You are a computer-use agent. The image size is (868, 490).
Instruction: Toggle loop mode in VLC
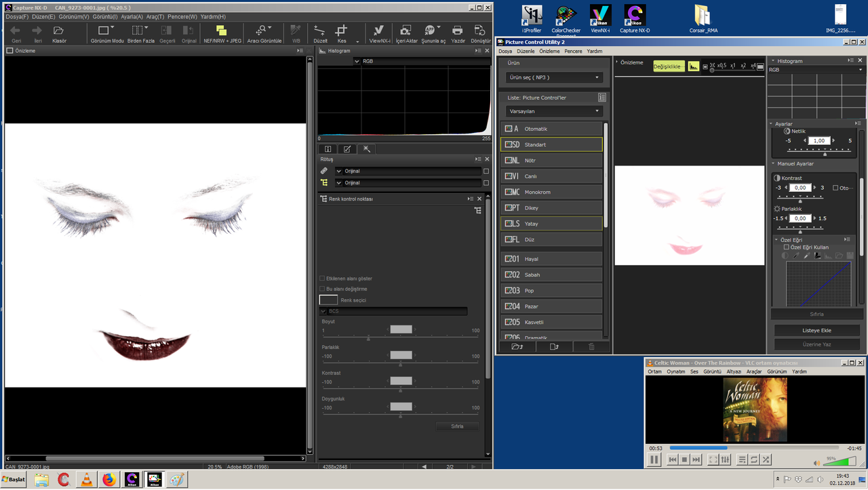[754, 460]
